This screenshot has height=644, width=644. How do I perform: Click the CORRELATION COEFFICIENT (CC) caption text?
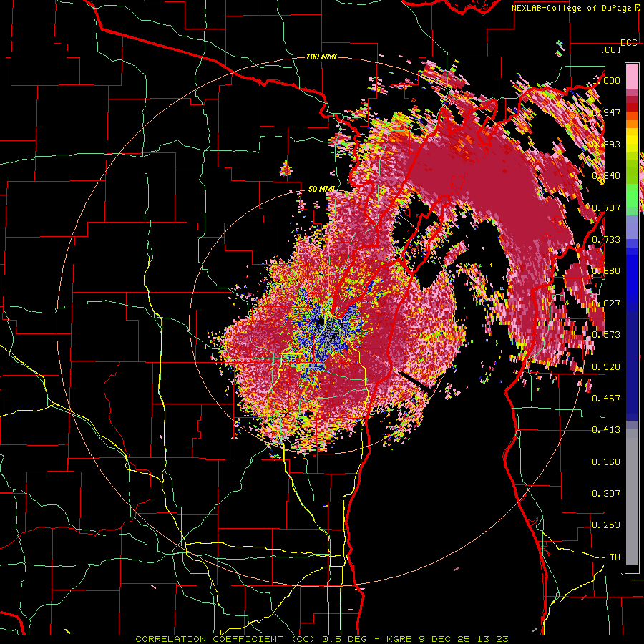click(225, 639)
